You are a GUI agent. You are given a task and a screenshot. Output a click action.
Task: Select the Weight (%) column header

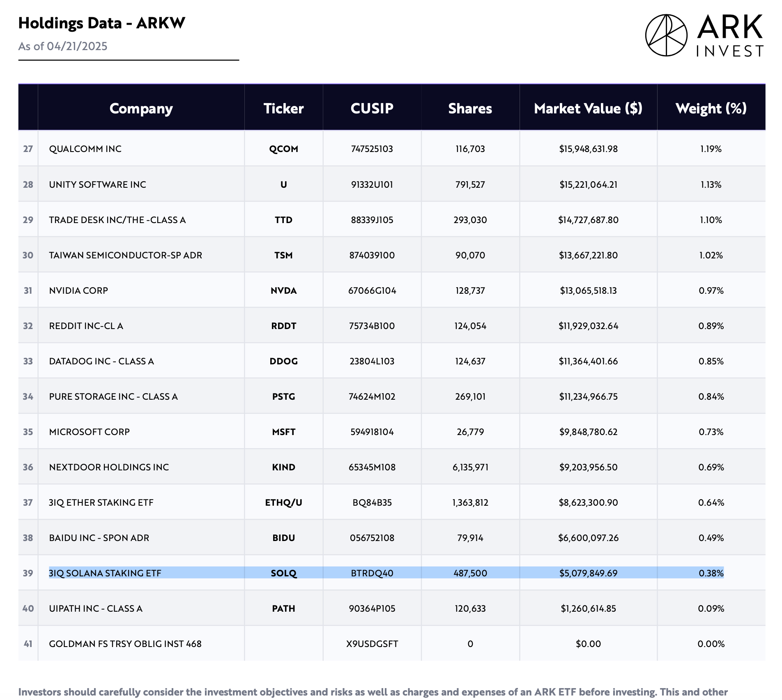711,108
